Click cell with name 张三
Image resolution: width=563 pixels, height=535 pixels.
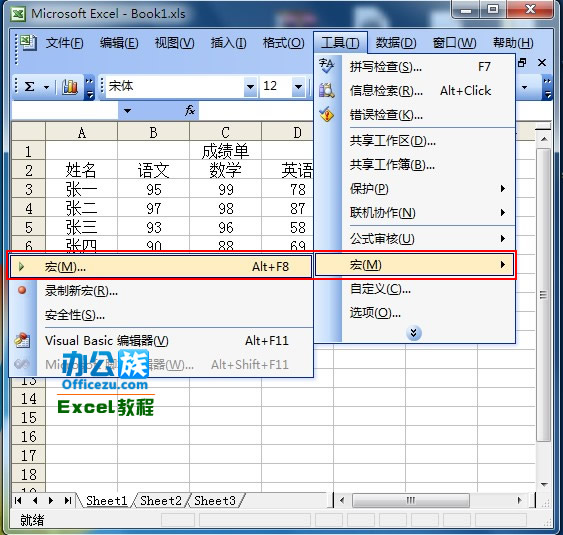(x=82, y=227)
